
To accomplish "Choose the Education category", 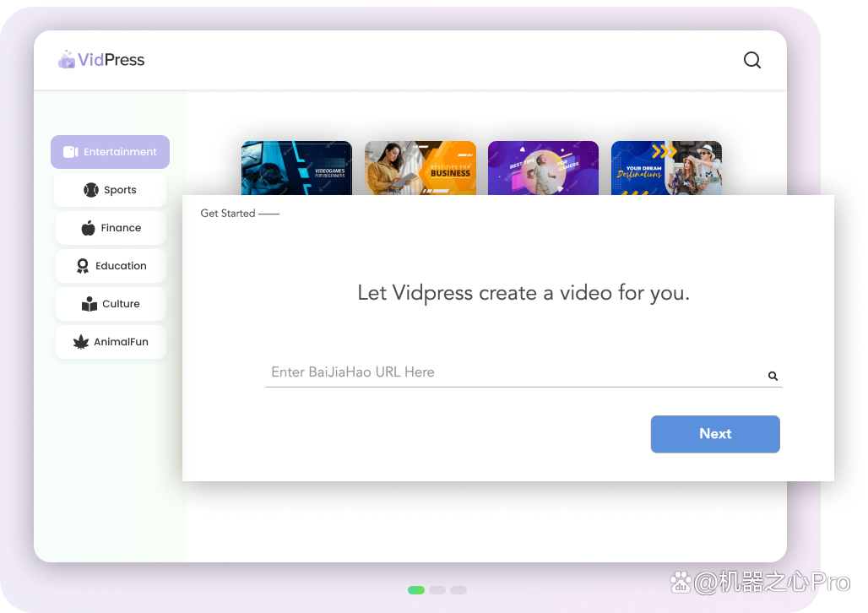I will click(111, 266).
